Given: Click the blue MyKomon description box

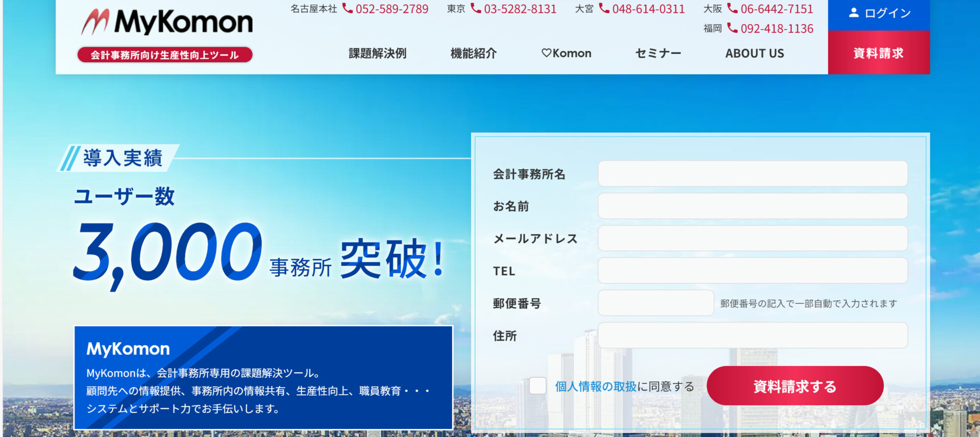Looking at the screenshot, I should (x=263, y=377).
